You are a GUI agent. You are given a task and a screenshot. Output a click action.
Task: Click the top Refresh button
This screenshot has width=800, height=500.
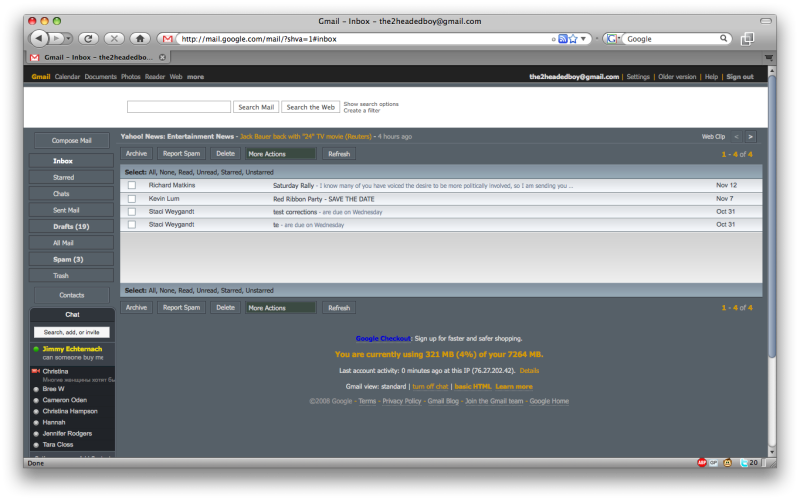tap(339, 154)
